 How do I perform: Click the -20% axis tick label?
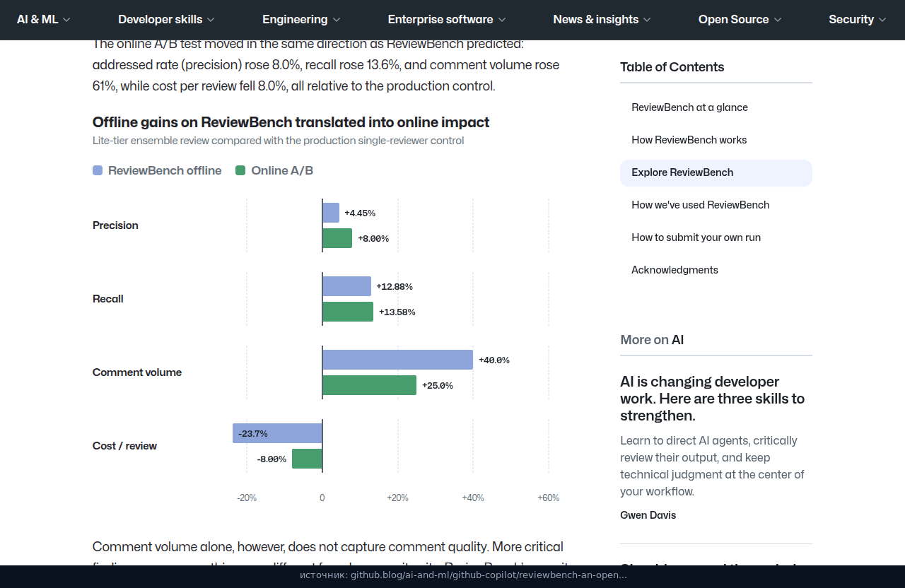click(247, 498)
